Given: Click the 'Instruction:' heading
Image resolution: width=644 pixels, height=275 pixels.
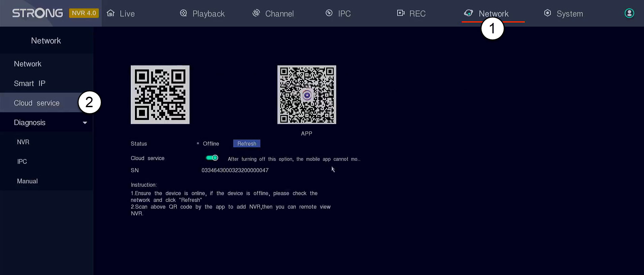Looking at the screenshot, I should (x=144, y=185).
